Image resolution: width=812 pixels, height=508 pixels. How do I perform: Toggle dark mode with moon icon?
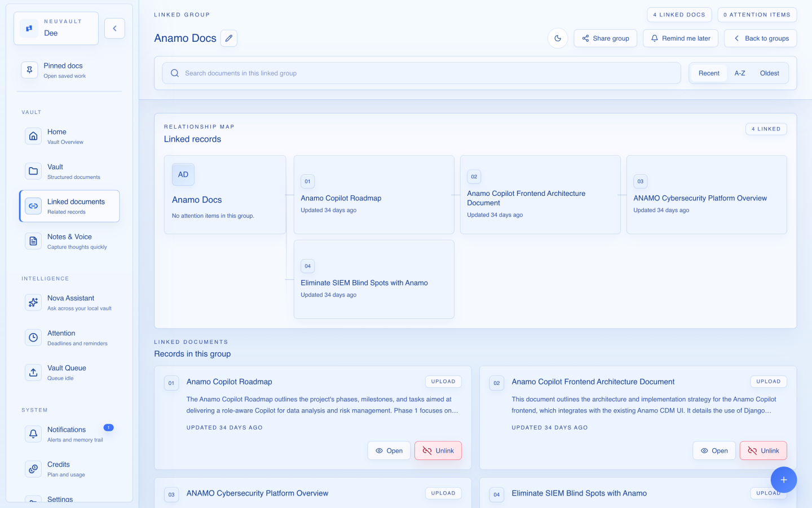pyautogui.click(x=558, y=38)
